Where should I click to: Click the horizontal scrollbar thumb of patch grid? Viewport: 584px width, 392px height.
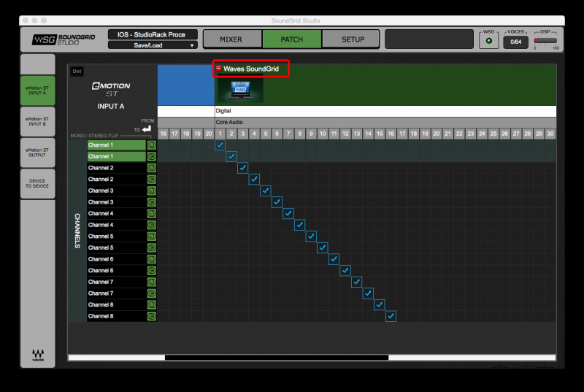pyautogui.click(x=277, y=358)
